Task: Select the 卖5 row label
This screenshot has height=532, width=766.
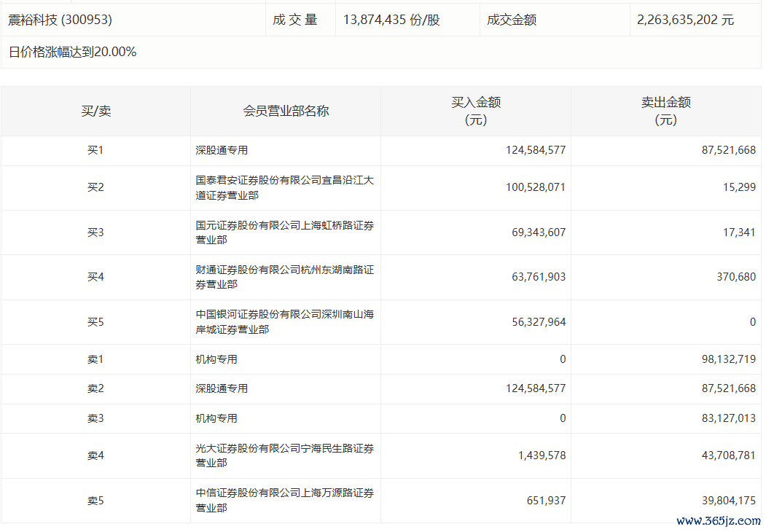Action: (95, 501)
